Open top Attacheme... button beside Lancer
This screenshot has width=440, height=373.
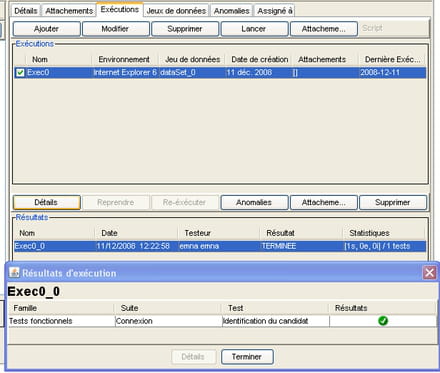(323, 29)
